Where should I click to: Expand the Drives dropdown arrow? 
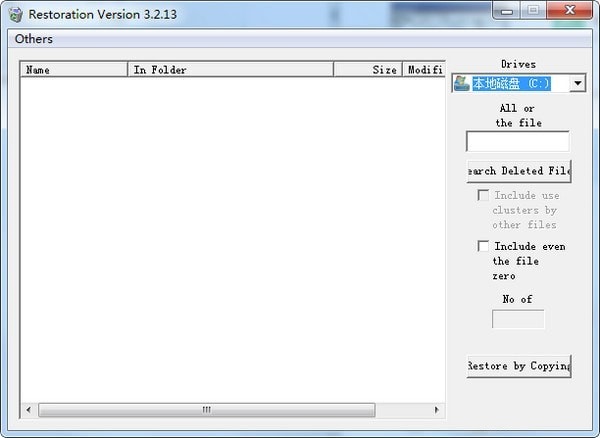click(x=577, y=83)
